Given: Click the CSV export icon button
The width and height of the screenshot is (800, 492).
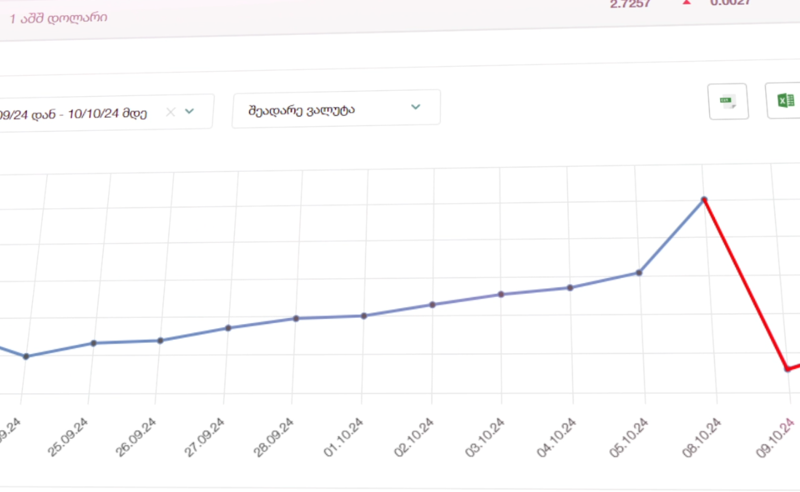Looking at the screenshot, I should point(728,102).
